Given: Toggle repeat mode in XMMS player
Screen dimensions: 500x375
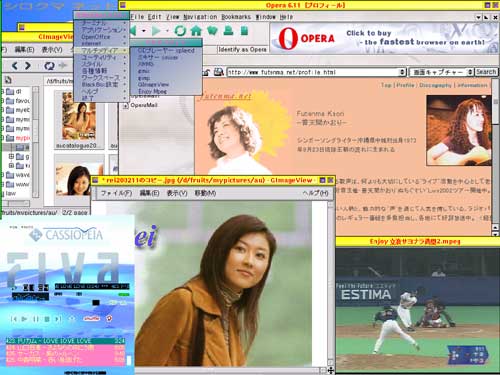Looking at the screenshot, I should [109, 319].
